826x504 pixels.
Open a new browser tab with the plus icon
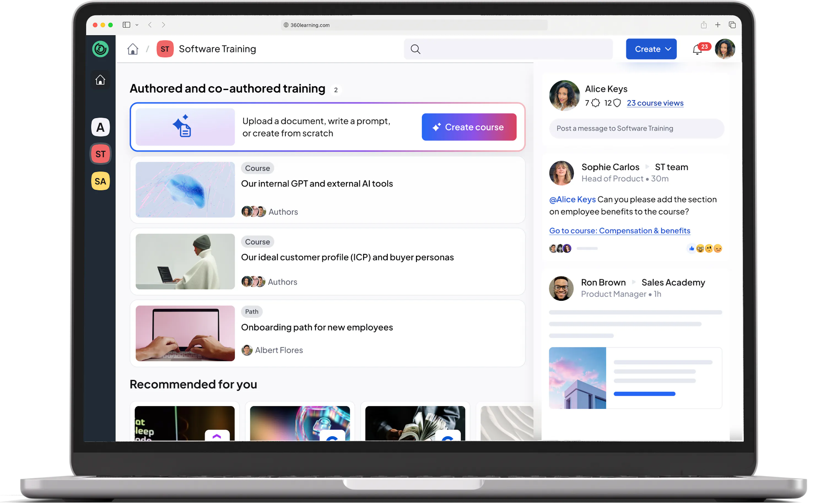coord(717,25)
